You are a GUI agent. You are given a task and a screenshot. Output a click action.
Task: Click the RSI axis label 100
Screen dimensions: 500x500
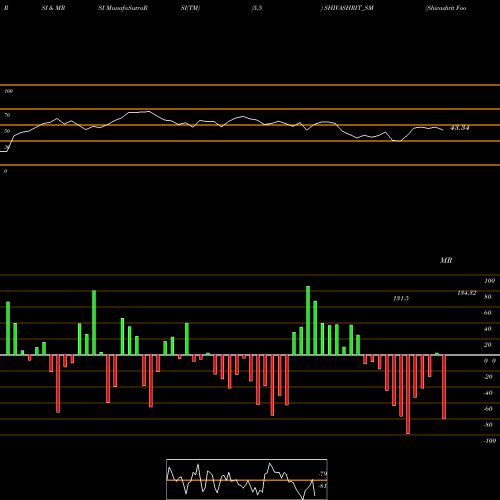[8, 91]
